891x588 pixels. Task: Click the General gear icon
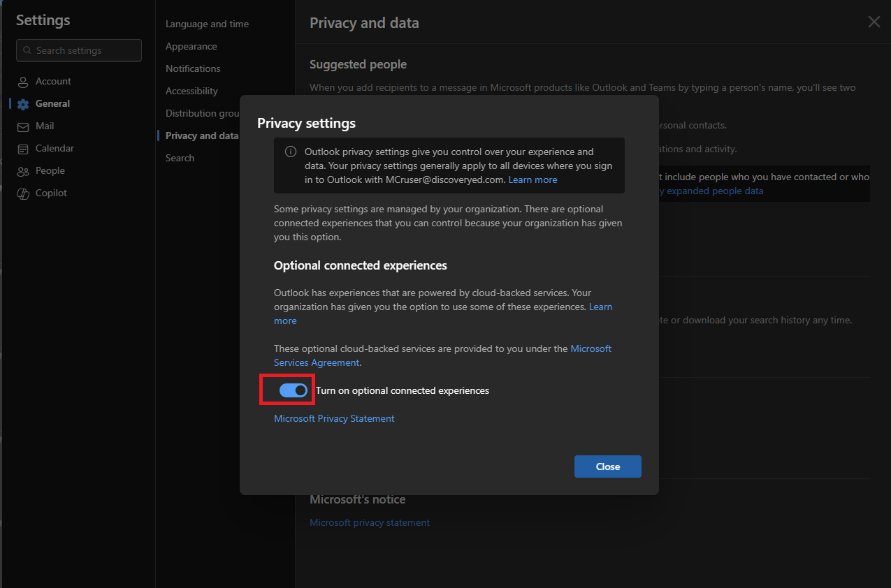pyautogui.click(x=23, y=104)
